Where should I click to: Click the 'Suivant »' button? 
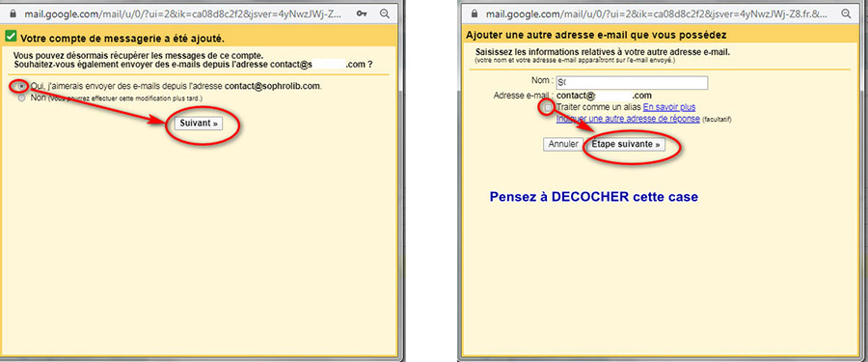point(199,124)
